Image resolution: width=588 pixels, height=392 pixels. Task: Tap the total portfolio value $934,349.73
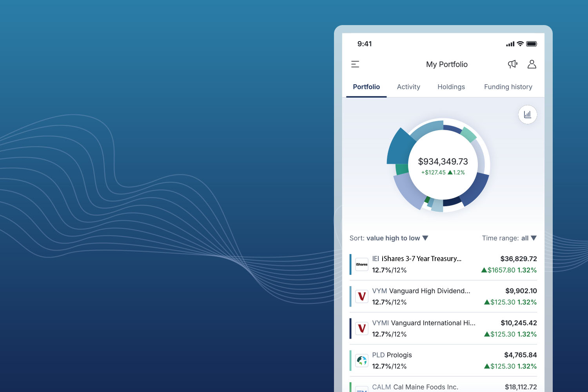pos(443,162)
